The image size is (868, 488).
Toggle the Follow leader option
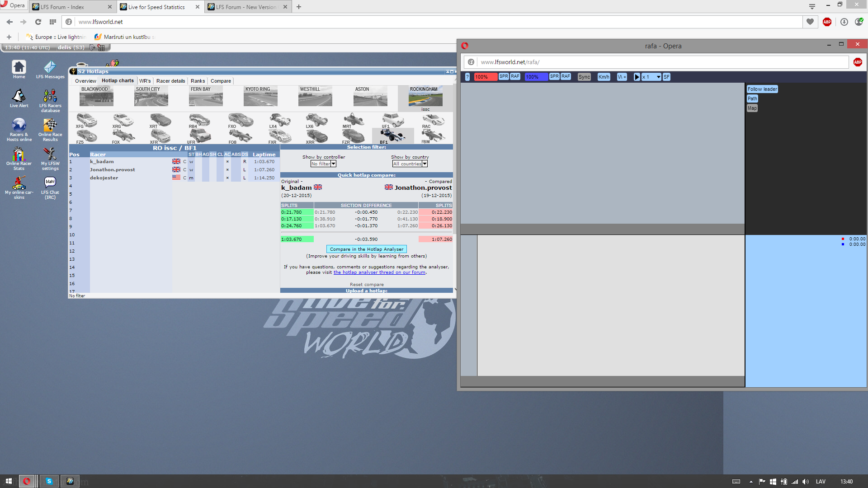pos(762,89)
